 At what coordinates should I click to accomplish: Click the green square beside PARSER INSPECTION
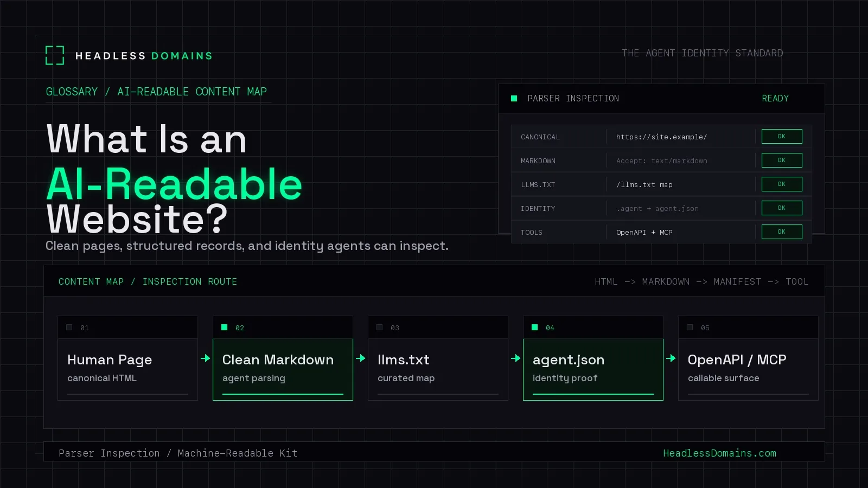pyautogui.click(x=514, y=98)
